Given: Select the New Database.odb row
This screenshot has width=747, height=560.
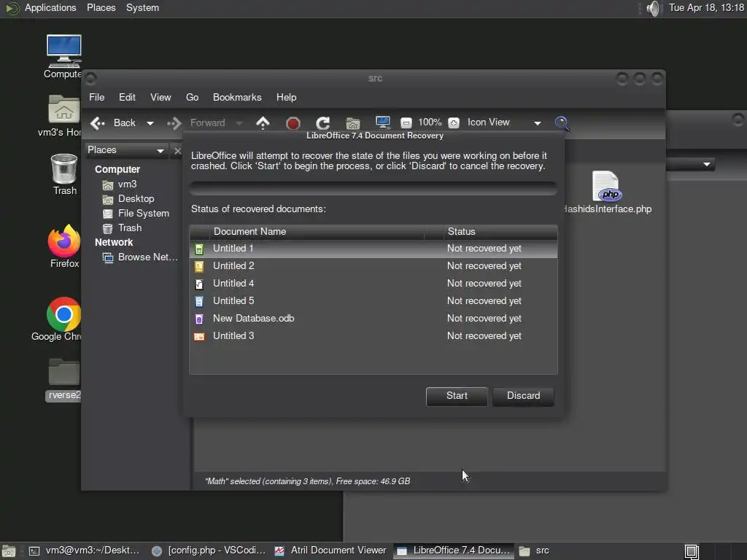Looking at the screenshot, I should pos(373,319).
